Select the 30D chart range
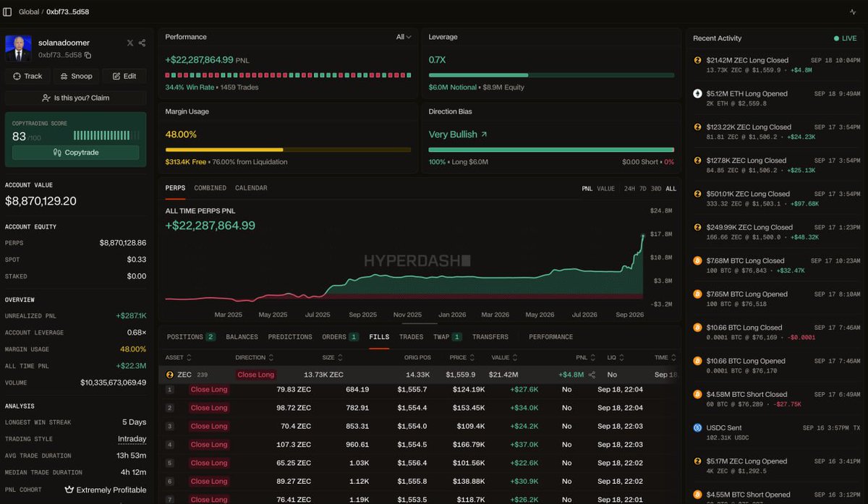The image size is (868, 504). tap(656, 189)
